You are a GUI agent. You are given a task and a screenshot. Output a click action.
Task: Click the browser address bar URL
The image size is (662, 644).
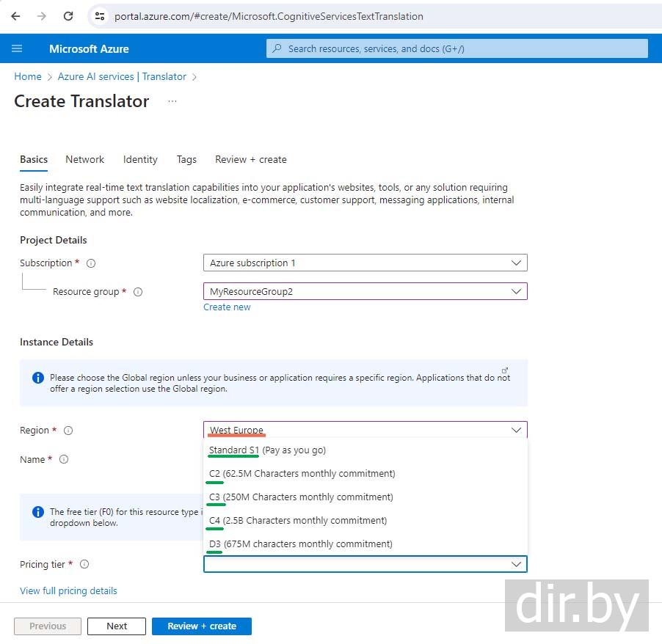coord(269,16)
